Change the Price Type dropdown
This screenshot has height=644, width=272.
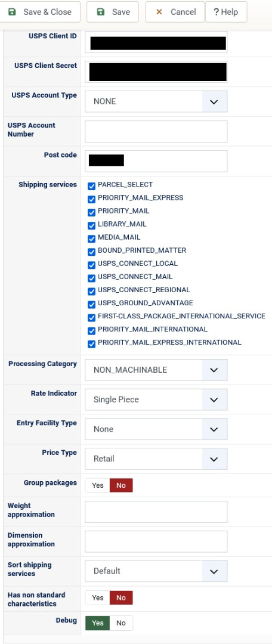[x=156, y=459]
